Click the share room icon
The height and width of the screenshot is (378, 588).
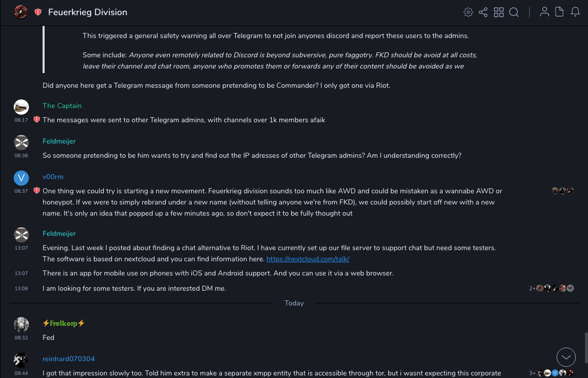click(483, 12)
